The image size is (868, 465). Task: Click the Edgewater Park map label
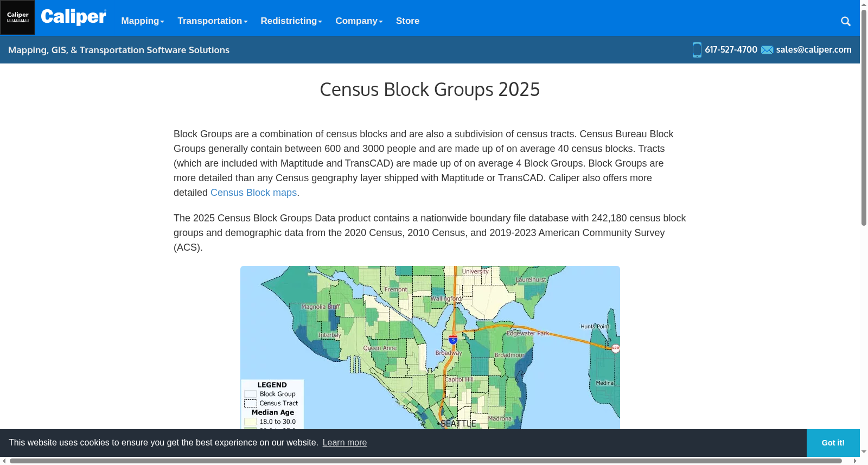pos(527,333)
